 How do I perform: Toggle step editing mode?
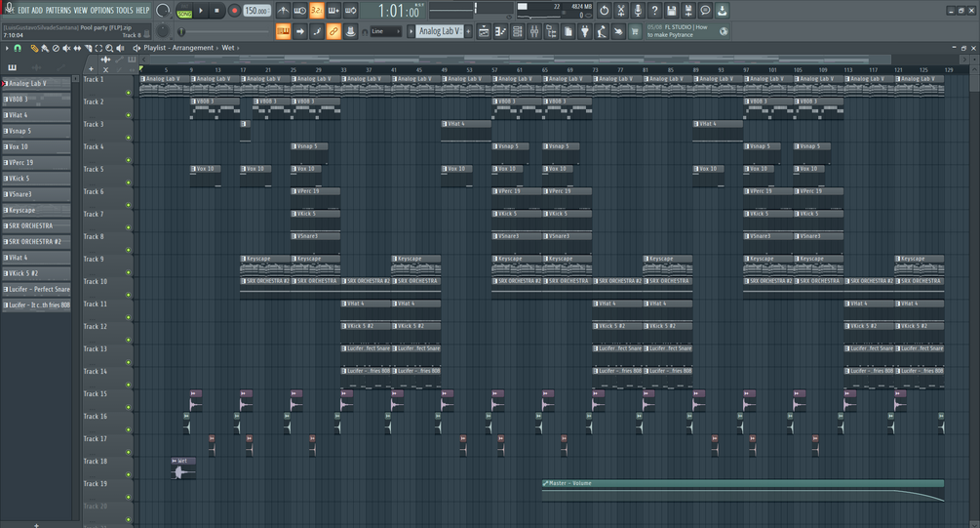point(317,31)
